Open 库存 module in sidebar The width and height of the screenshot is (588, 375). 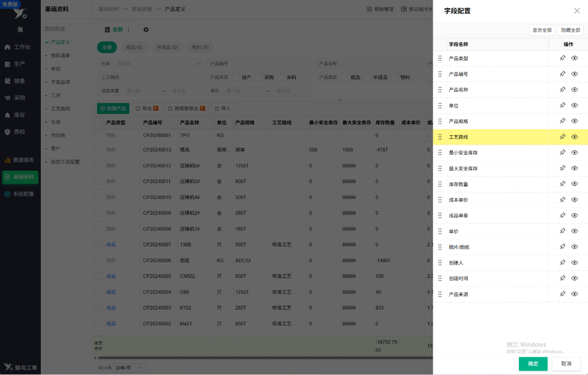pyautogui.click(x=15, y=115)
